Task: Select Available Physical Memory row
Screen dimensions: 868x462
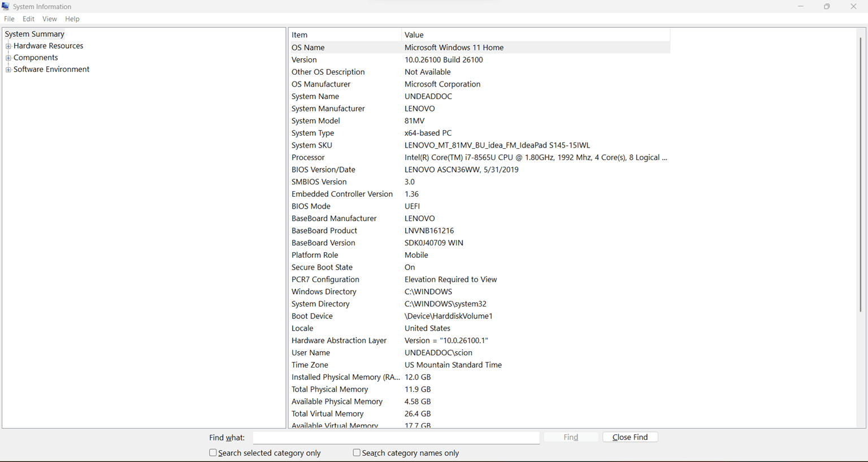Action: point(479,401)
